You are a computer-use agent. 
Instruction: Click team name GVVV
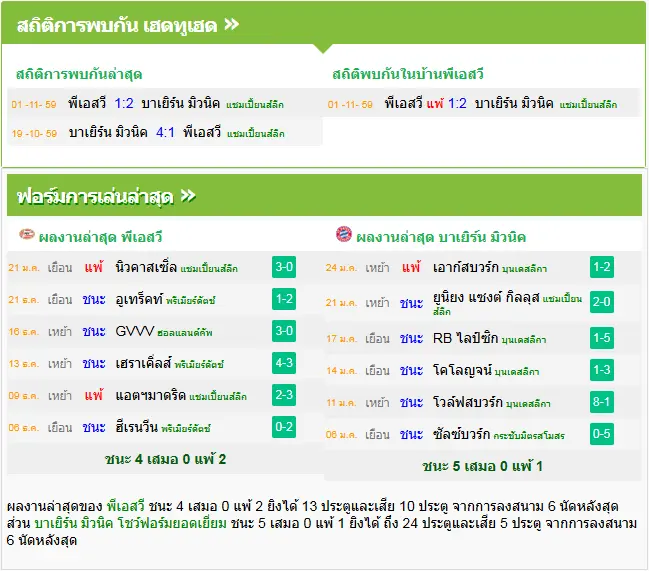[135, 331]
